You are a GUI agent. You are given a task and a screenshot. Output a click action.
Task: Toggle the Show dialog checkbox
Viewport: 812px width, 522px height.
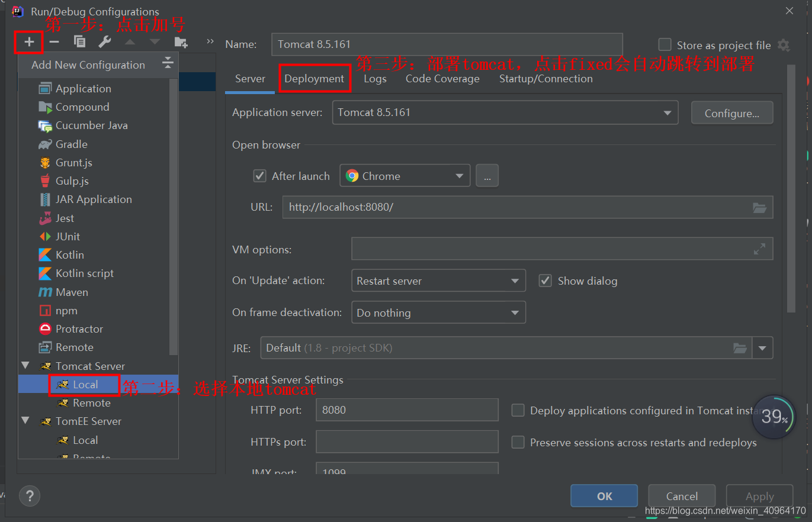(545, 280)
